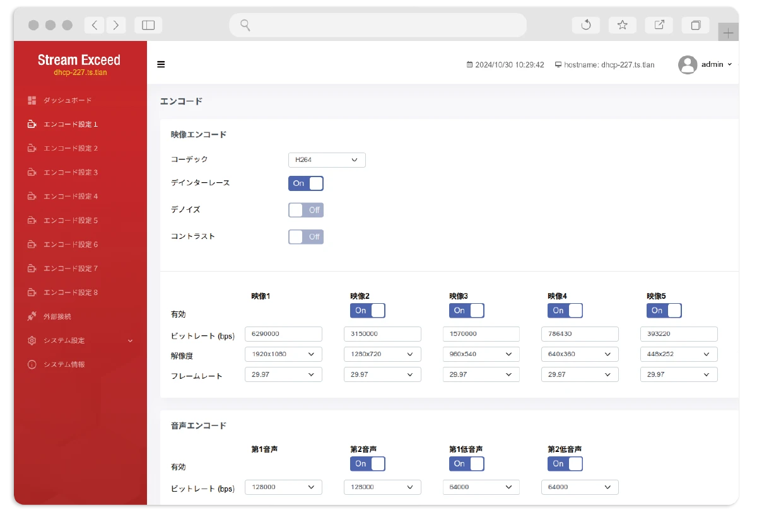
Task: Click the camera icon beside エンコード設定 8
Action: (x=32, y=292)
